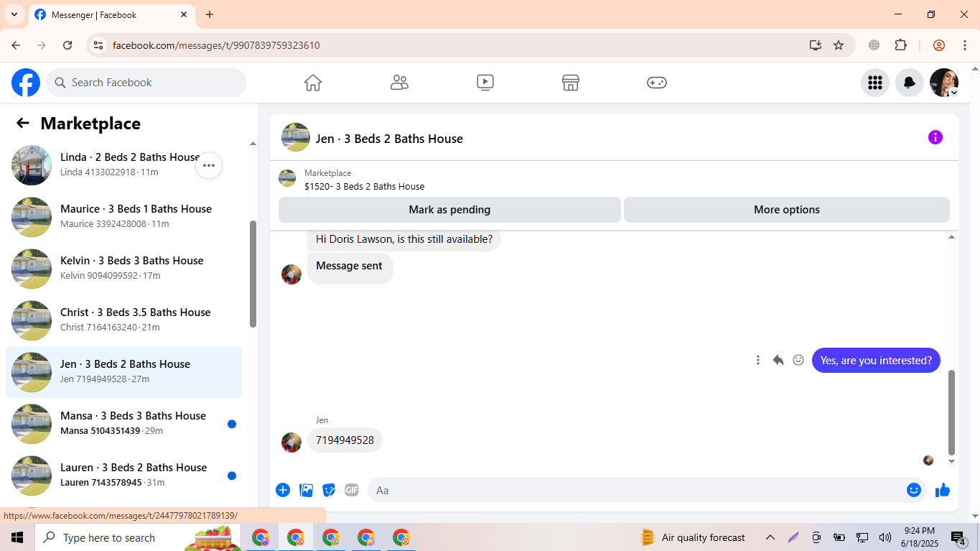The image size is (980, 551).
Task: Attach a photo with the image icon
Action: click(307, 490)
